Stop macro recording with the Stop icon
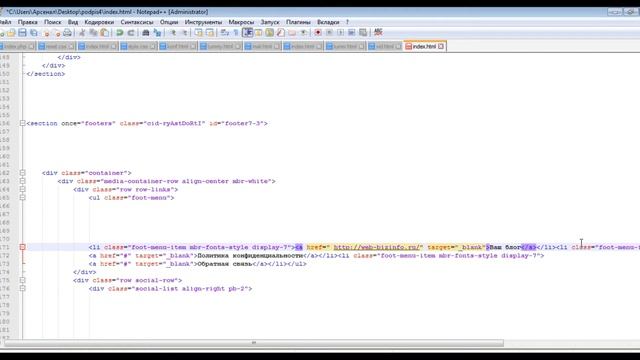 pos(329,33)
